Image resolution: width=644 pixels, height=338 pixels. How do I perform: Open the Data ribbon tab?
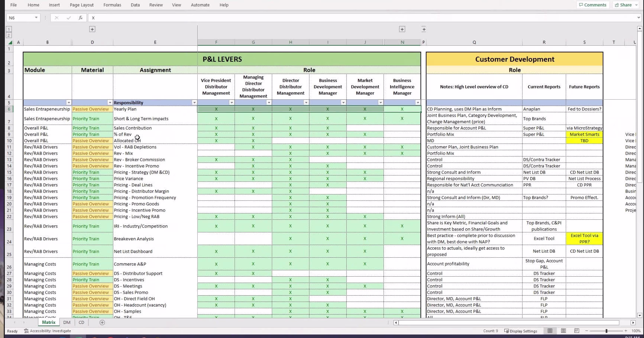(x=135, y=5)
